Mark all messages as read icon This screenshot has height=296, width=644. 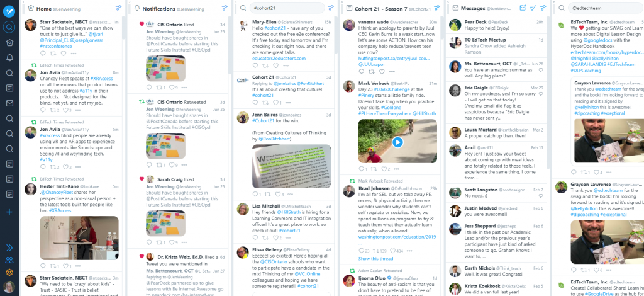(533, 8)
